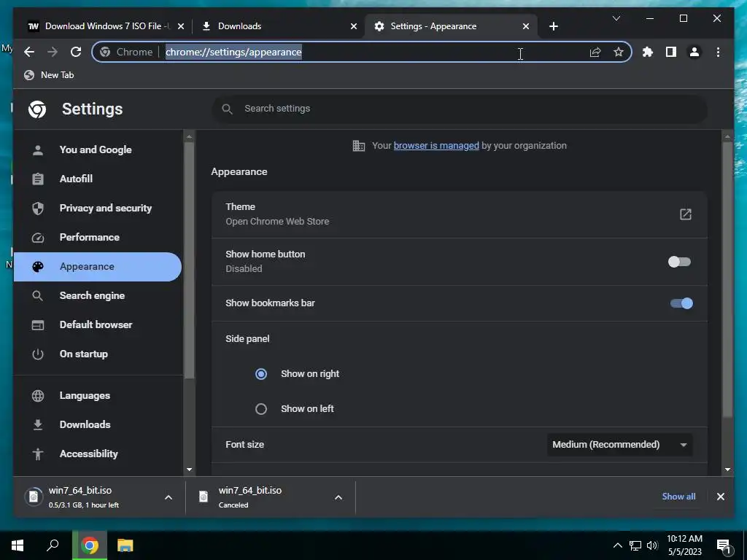Open the 'browser is managed' link

(436, 146)
